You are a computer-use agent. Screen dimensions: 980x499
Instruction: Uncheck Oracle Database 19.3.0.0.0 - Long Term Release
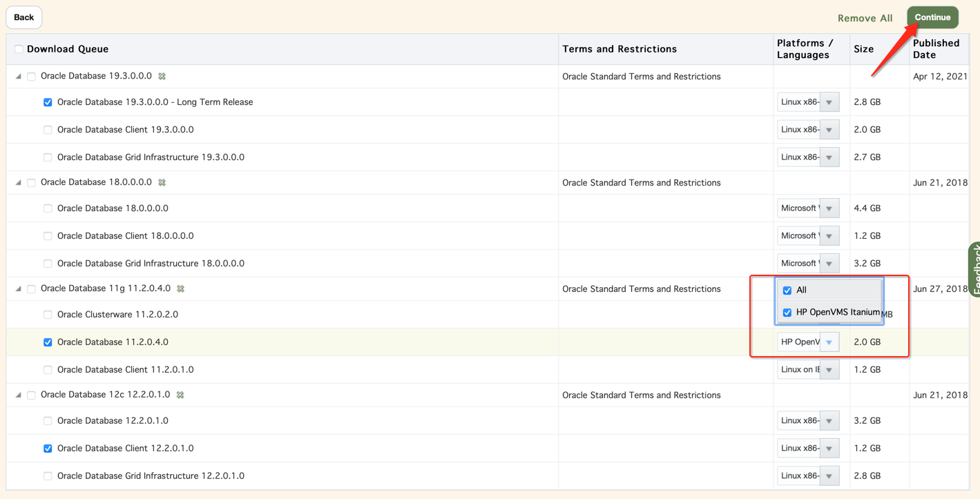point(48,102)
